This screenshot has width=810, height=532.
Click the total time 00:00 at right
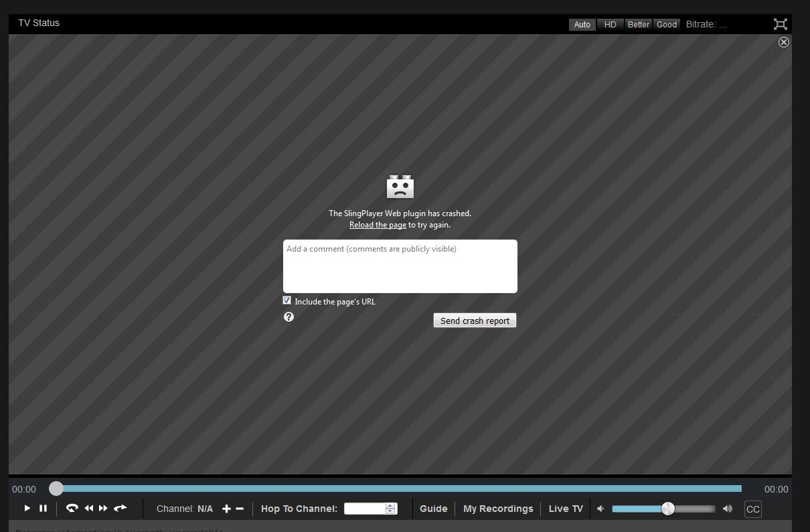click(x=777, y=489)
